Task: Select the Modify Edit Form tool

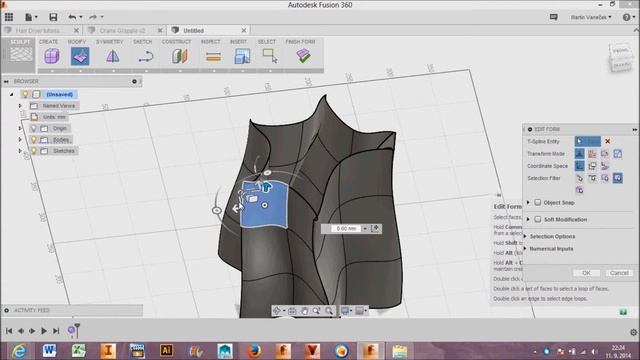Action: (x=80, y=56)
